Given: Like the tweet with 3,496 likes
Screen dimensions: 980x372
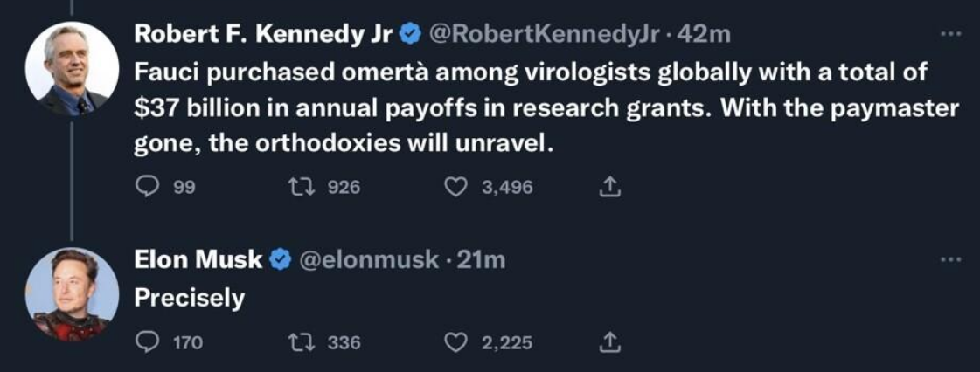Looking at the screenshot, I should (x=457, y=186).
